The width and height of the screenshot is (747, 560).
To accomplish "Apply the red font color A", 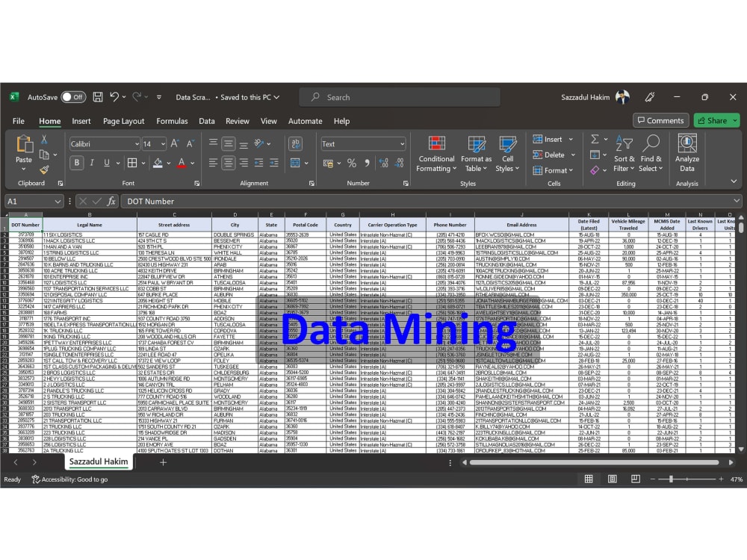I will pos(182,164).
